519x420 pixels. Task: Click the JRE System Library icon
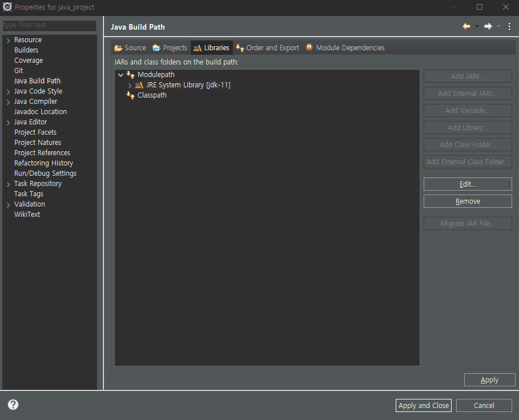pos(139,85)
